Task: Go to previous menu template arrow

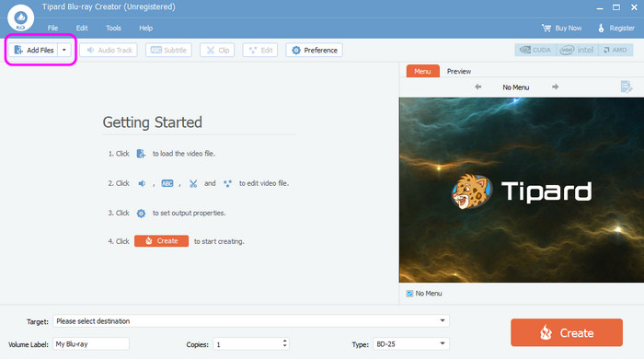Action: point(478,87)
